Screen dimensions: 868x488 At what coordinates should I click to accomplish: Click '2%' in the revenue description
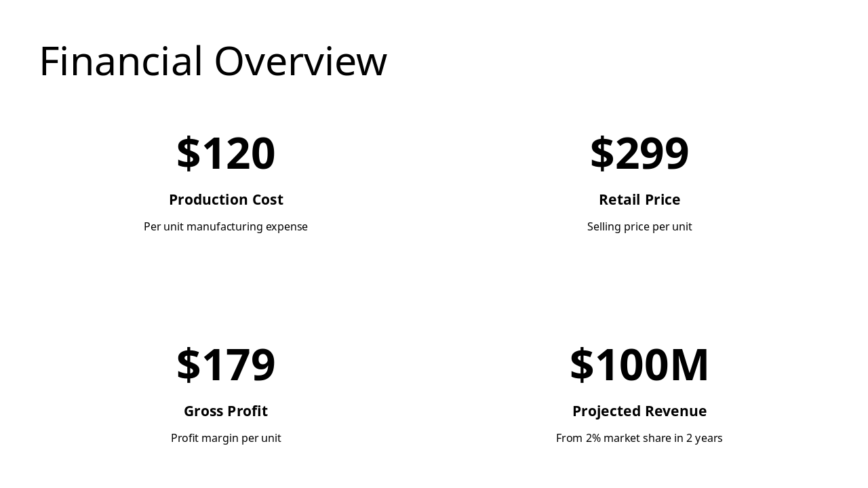coord(593,439)
